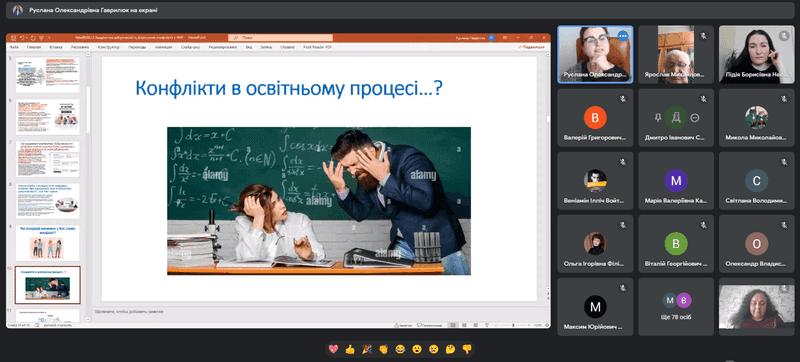Open the PowerPoint File tab
The width and height of the screenshot is (800, 362).
(x=14, y=47)
